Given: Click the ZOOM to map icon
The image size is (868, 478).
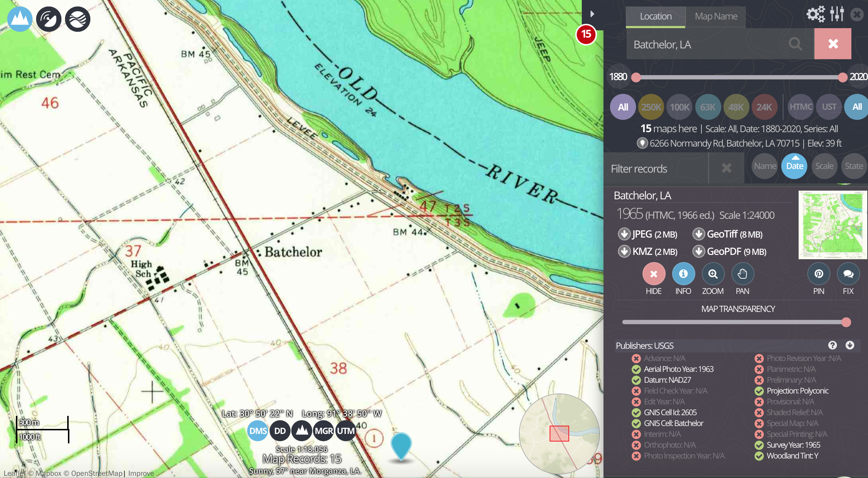Looking at the screenshot, I should [x=713, y=274].
